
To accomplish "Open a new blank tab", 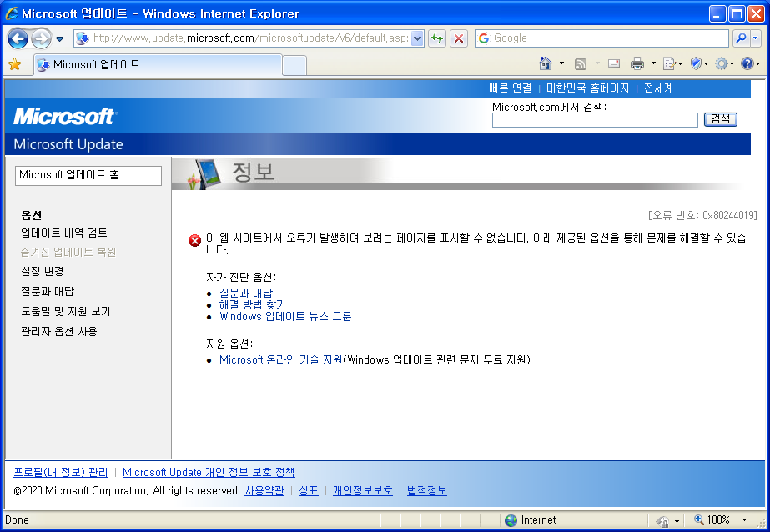I will tap(294, 65).
